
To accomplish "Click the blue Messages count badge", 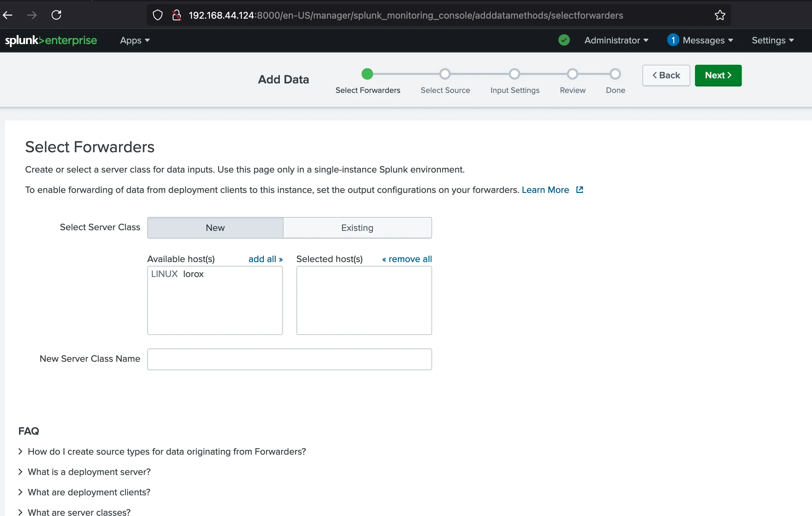I will (x=673, y=40).
